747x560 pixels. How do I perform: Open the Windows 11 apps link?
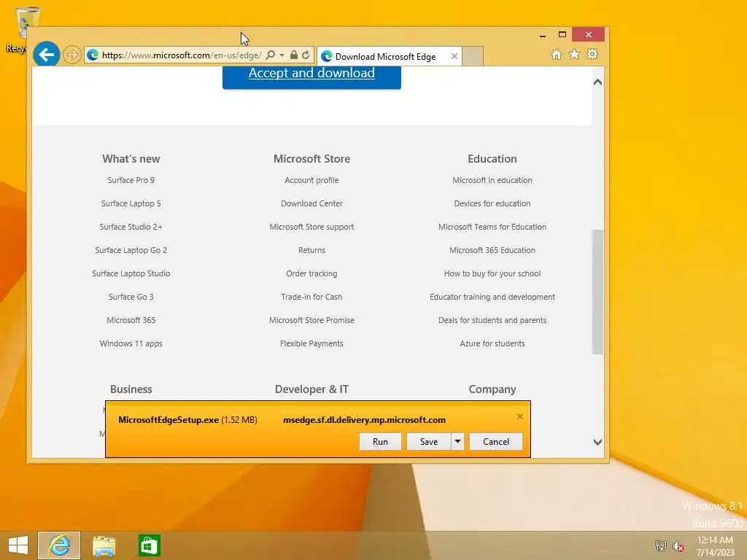pyautogui.click(x=131, y=343)
